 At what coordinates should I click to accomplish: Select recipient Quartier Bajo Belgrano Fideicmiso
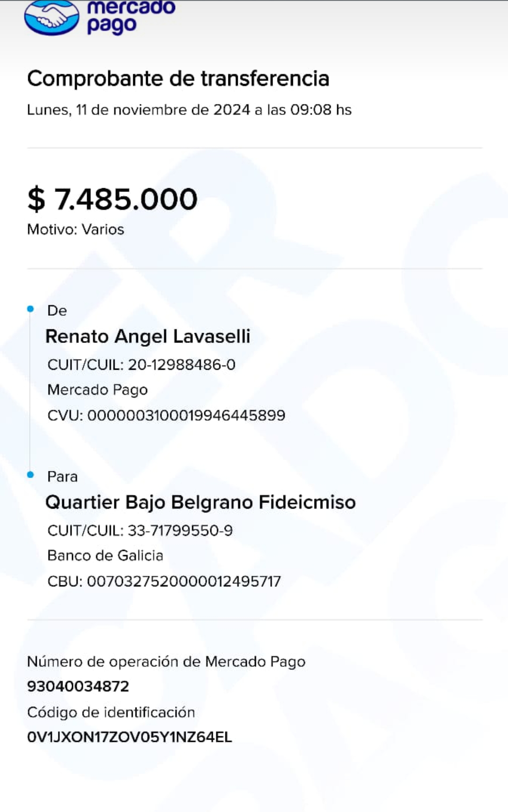click(201, 502)
